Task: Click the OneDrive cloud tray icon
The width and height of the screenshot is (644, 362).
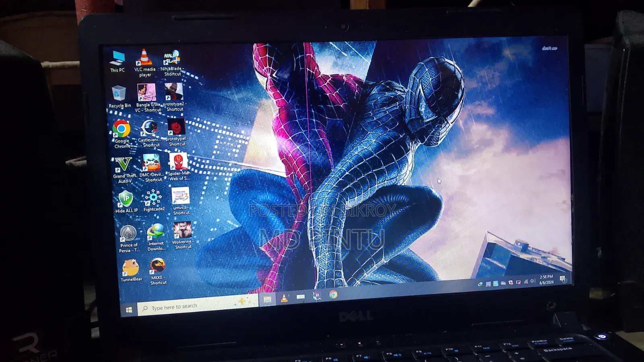Action: (503, 283)
